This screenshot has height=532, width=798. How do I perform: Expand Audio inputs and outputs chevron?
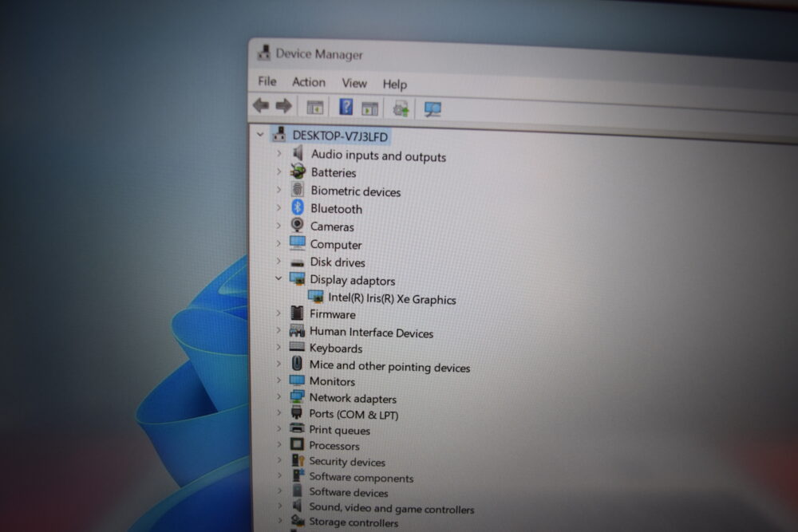click(279, 152)
